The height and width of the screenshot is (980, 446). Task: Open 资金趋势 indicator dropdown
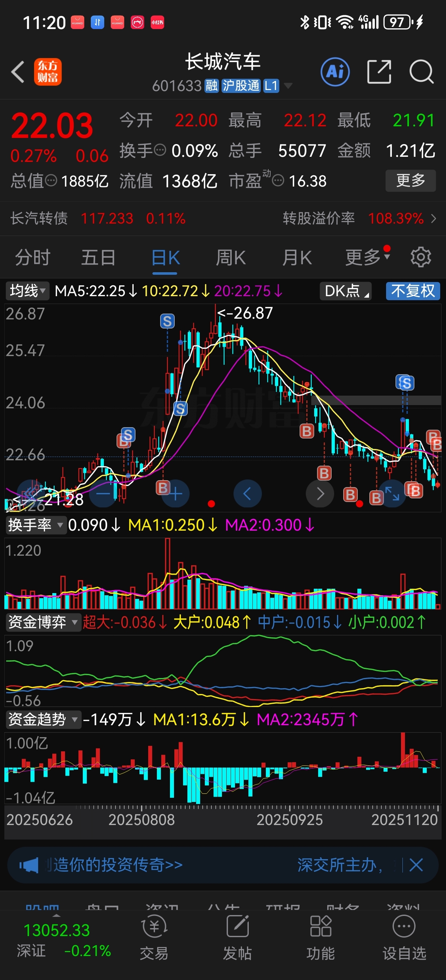tap(43, 719)
